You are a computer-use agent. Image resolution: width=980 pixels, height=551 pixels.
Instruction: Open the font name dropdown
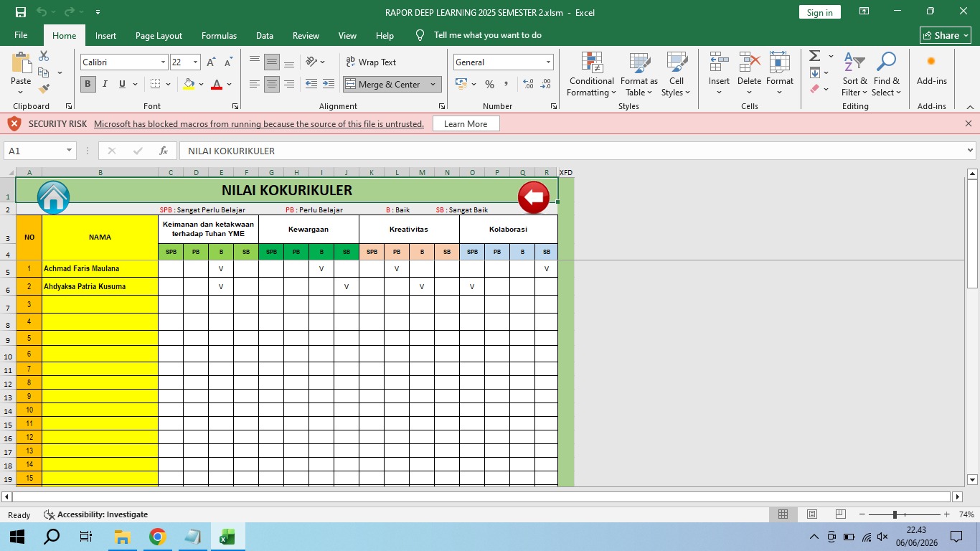tap(163, 62)
